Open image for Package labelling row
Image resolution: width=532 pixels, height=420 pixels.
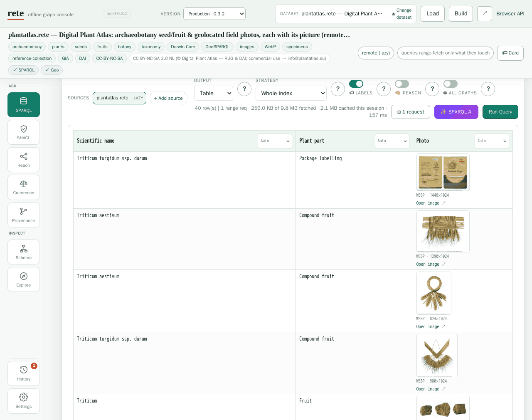(x=431, y=203)
